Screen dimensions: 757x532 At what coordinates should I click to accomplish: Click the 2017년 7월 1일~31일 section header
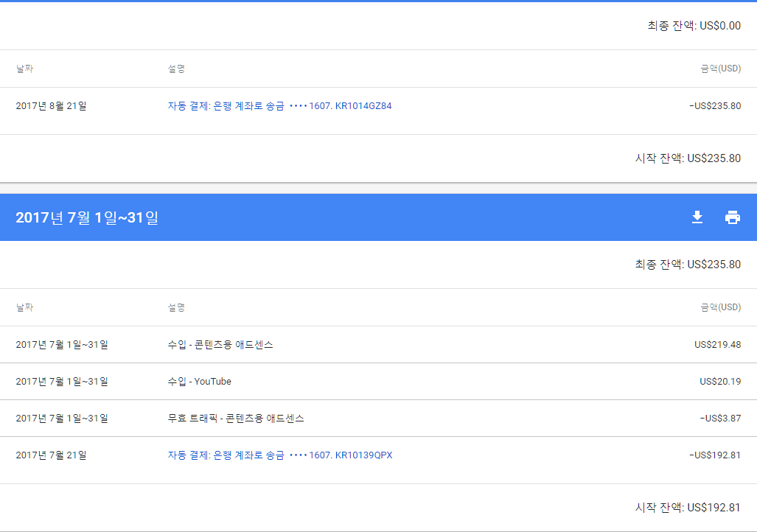[x=87, y=218]
